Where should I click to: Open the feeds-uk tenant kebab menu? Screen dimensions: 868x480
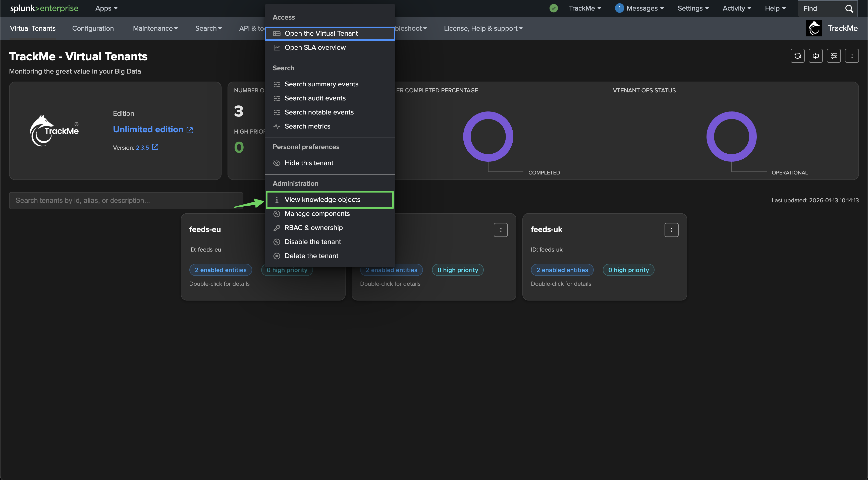[x=671, y=230]
